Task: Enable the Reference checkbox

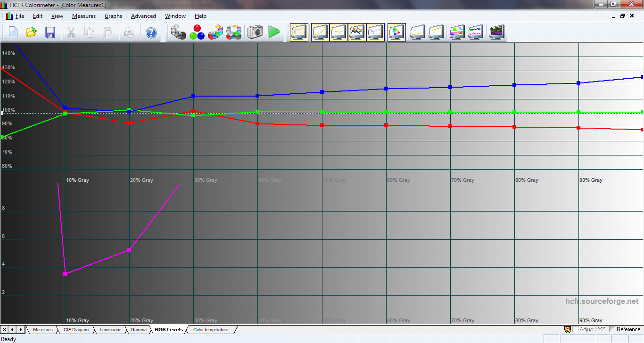Action: pos(612,329)
